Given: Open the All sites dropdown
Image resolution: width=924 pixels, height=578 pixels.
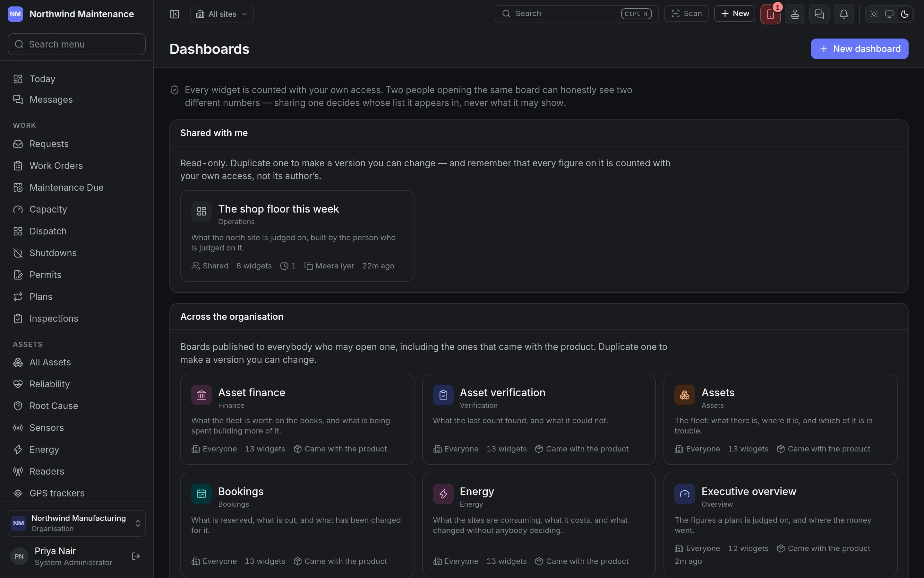Looking at the screenshot, I should pyautogui.click(x=222, y=14).
